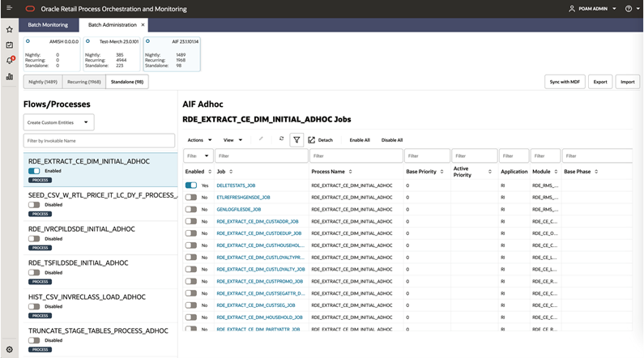Image resolution: width=644 pixels, height=358 pixels.
Task: Enable RDE_IVRCPILDSDE_INITIAL_ADHOC process switch
Action: point(34,238)
